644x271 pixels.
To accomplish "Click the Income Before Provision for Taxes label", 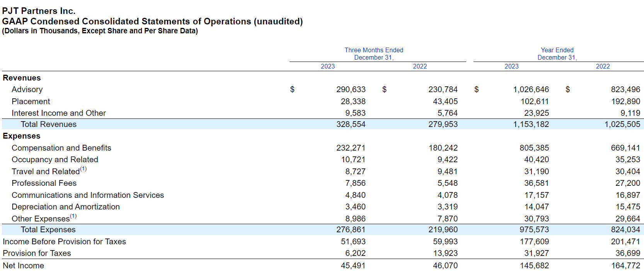I will (65, 242).
